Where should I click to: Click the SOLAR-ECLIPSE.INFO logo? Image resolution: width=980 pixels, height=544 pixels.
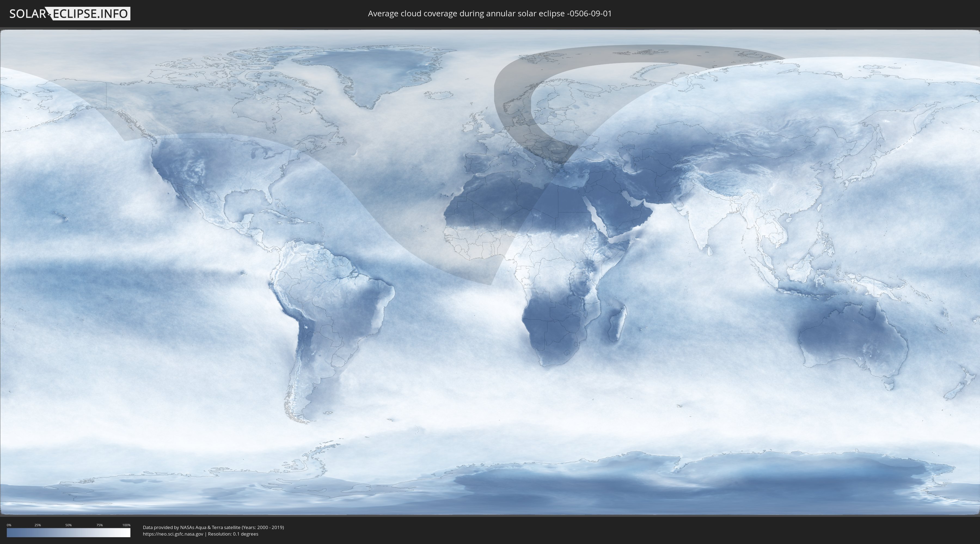coord(70,14)
